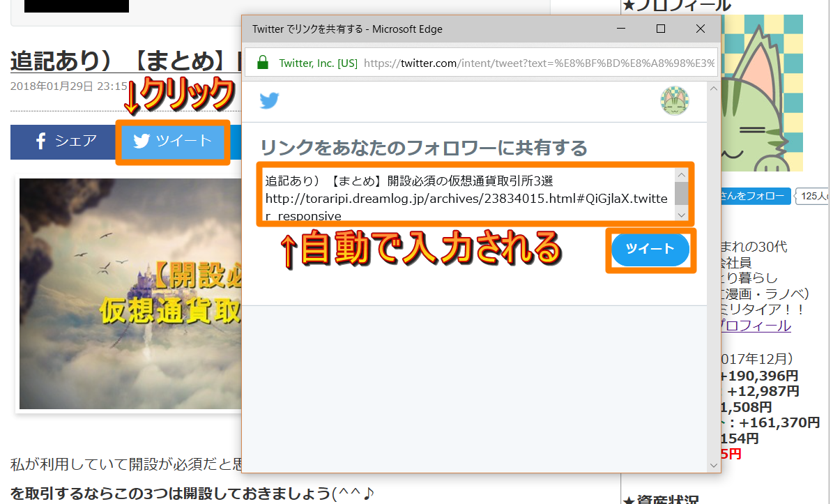Click the Twitter, Inc. [US] certificate label

tap(319, 63)
